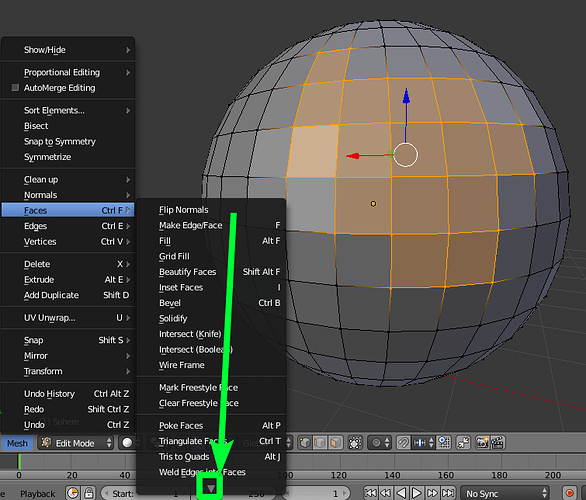This screenshot has width=586, height=500.
Task: Open the Mesh menu in header
Action: tap(17, 443)
